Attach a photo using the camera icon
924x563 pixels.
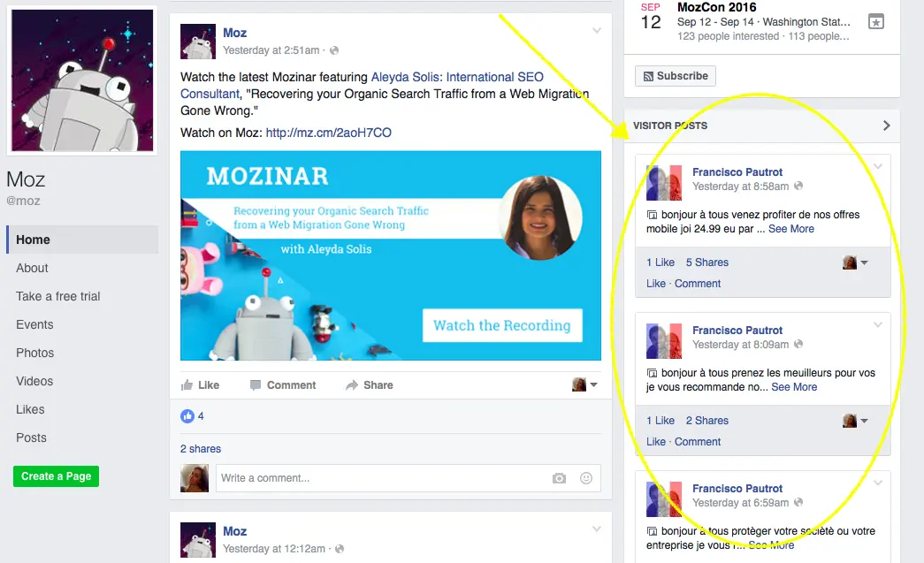(559, 478)
